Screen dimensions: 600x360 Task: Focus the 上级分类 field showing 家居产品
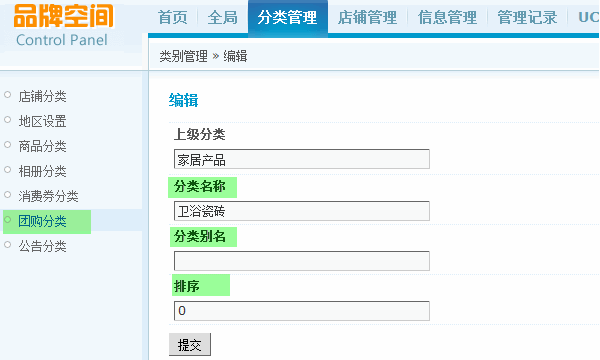tap(302, 159)
